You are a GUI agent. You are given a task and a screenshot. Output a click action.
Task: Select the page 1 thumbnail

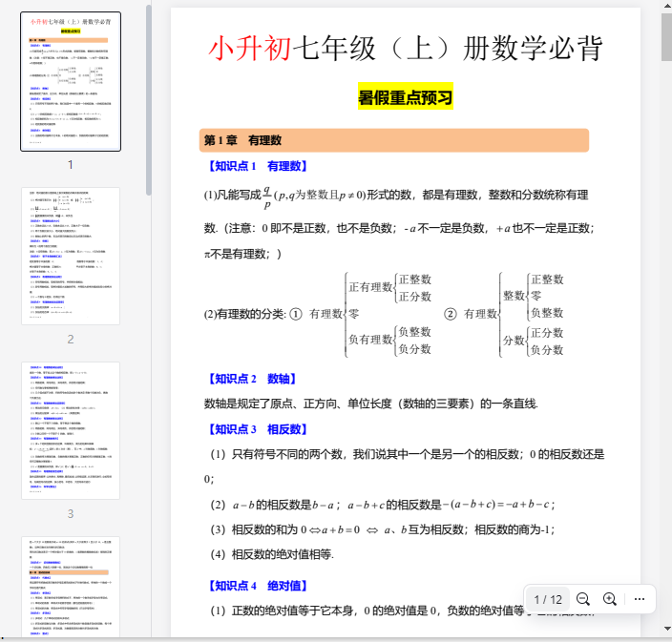point(71,81)
